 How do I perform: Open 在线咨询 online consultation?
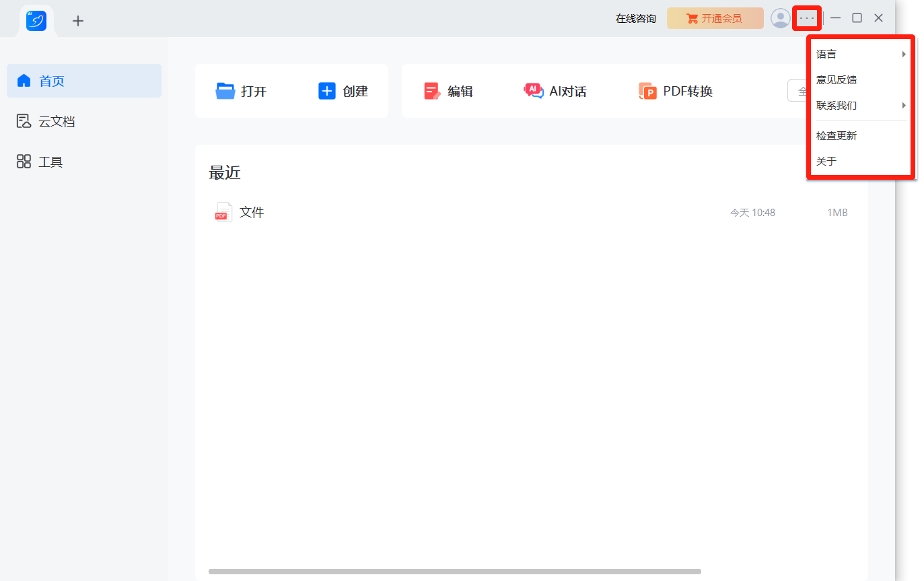pos(635,19)
